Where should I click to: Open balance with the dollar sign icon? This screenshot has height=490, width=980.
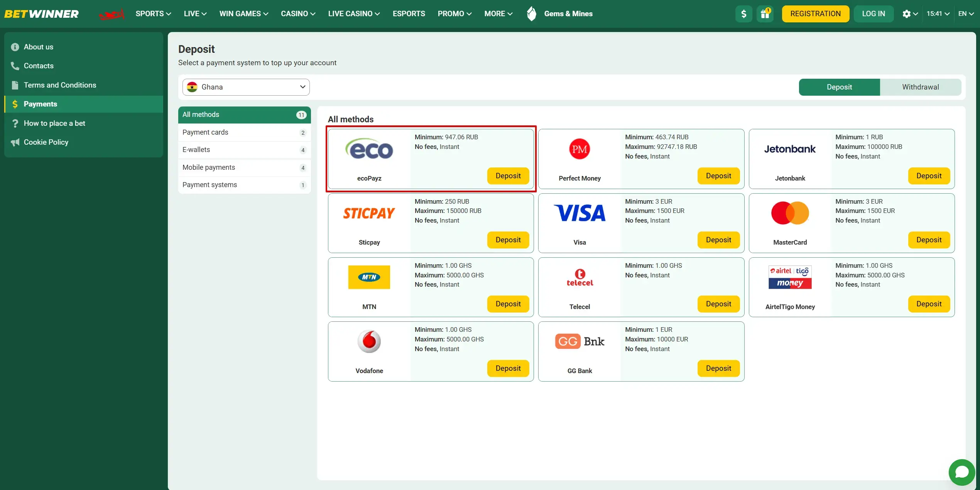pyautogui.click(x=744, y=14)
